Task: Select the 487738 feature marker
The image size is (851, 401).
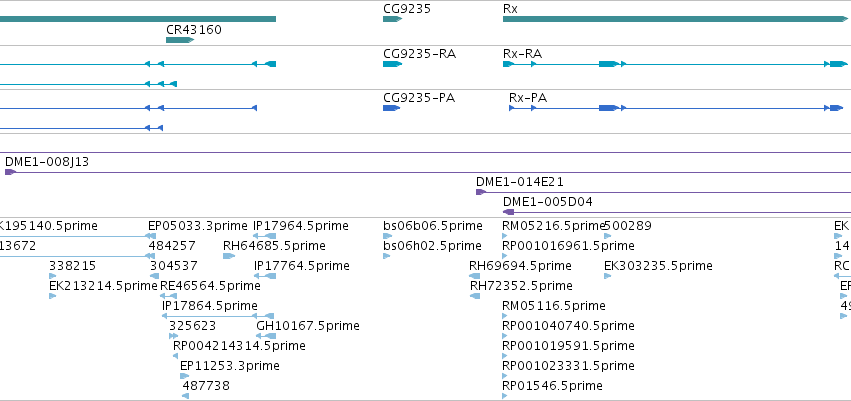Action: [x=185, y=396]
